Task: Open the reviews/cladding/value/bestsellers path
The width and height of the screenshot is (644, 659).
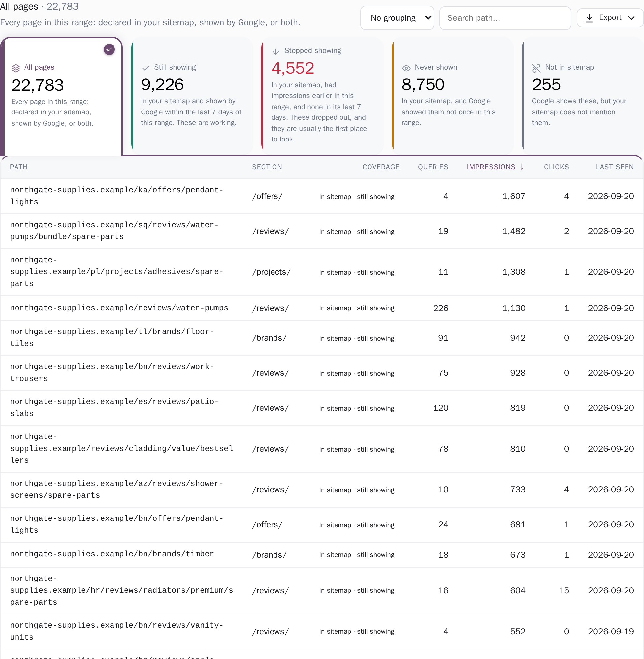Action: 122,448
